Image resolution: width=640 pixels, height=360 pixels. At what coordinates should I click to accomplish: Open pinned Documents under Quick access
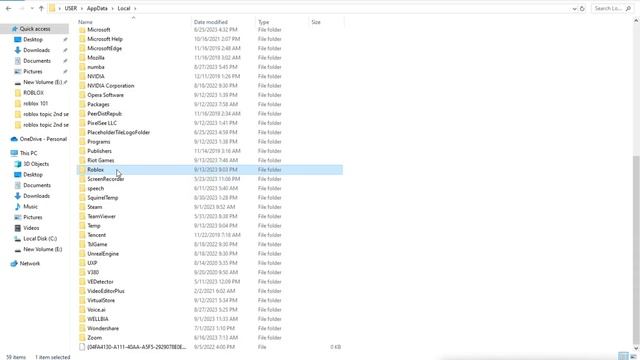[x=37, y=61]
